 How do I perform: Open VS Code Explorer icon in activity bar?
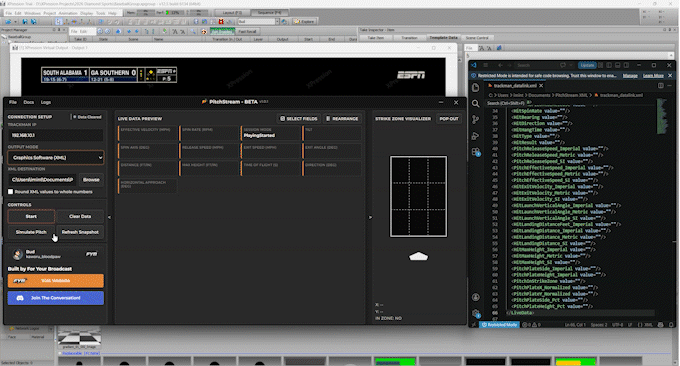coord(476,88)
